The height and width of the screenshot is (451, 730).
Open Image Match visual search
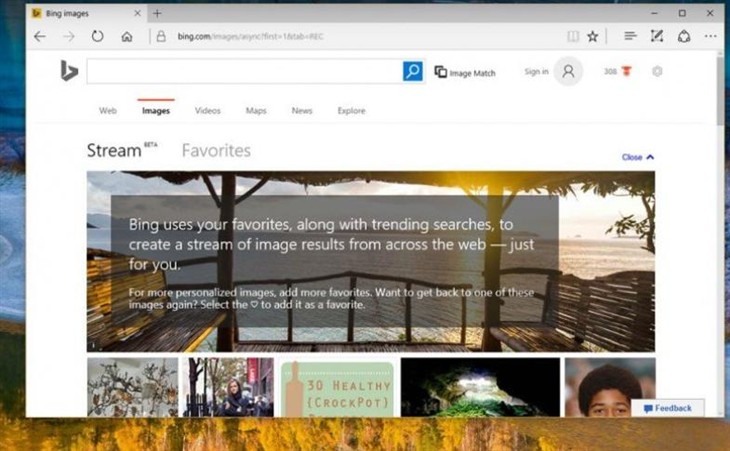(x=465, y=72)
